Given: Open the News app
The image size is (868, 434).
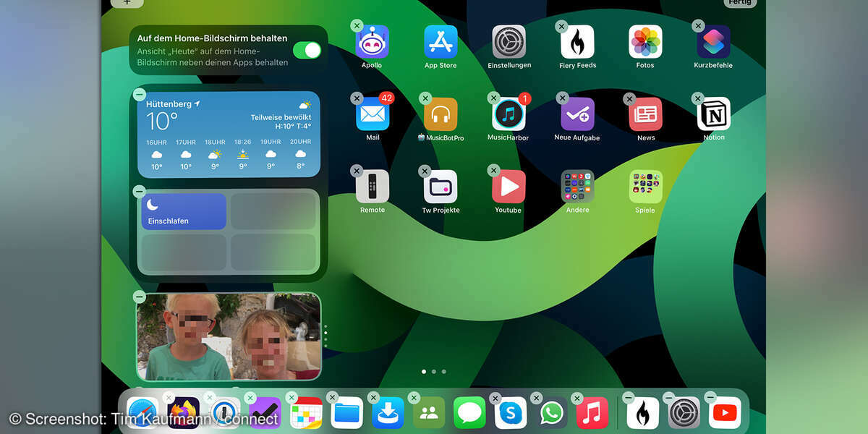Looking at the screenshot, I should (x=645, y=114).
